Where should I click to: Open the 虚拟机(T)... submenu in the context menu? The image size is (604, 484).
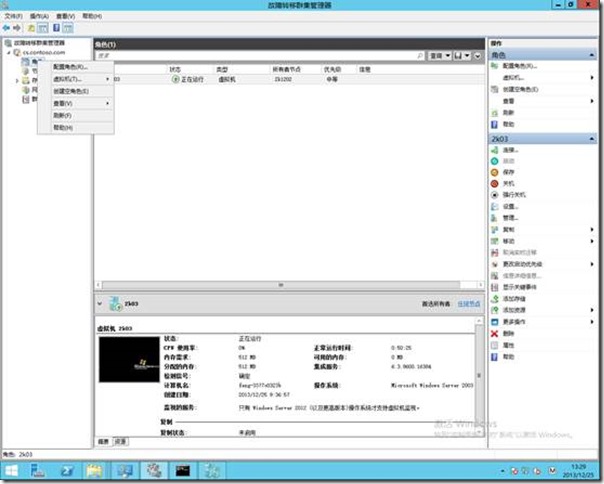pos(76,79)
